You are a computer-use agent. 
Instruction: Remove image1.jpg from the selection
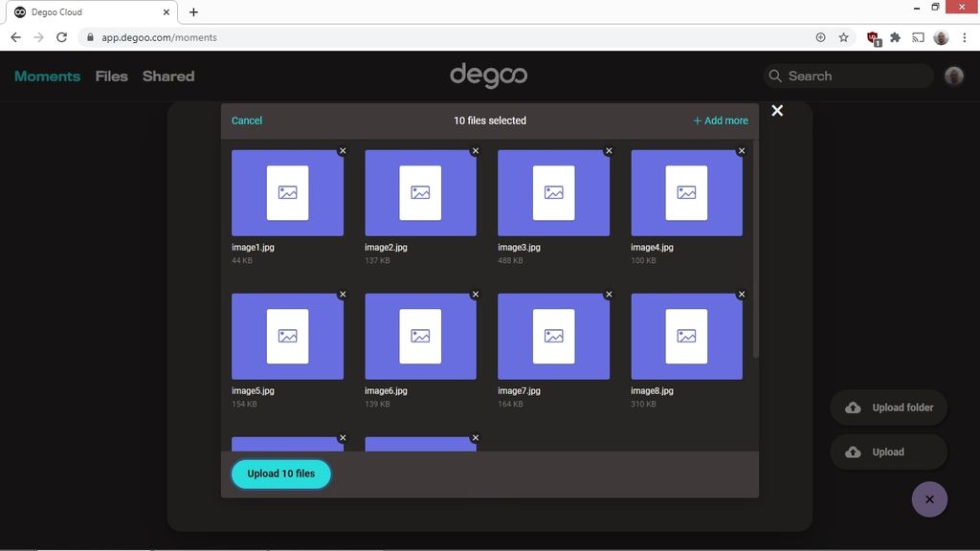(x=343, y=150)
